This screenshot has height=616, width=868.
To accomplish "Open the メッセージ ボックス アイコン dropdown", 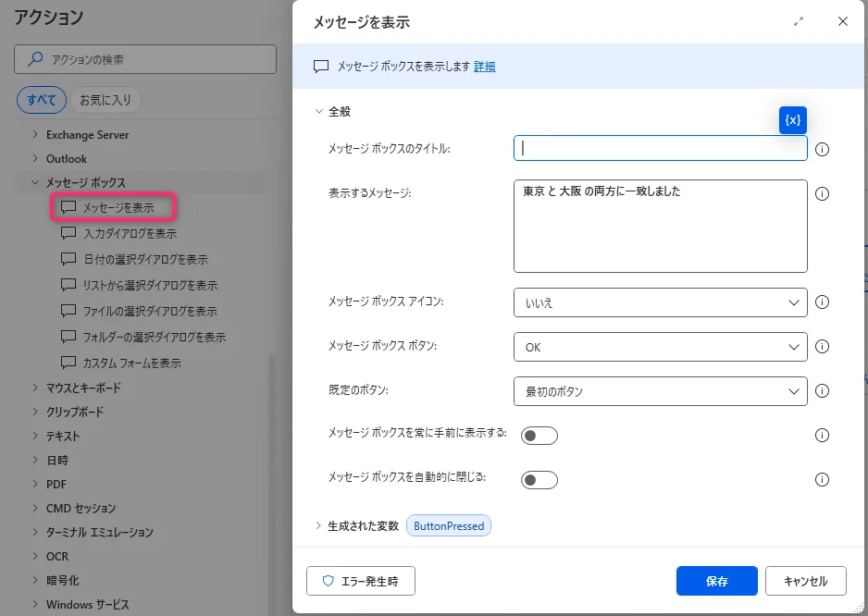I will (x=660, y=302).
